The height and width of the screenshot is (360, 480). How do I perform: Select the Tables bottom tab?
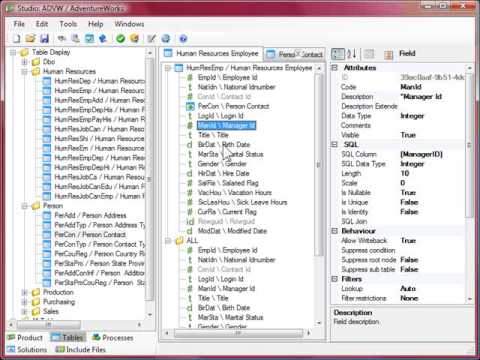pos(68,338)
